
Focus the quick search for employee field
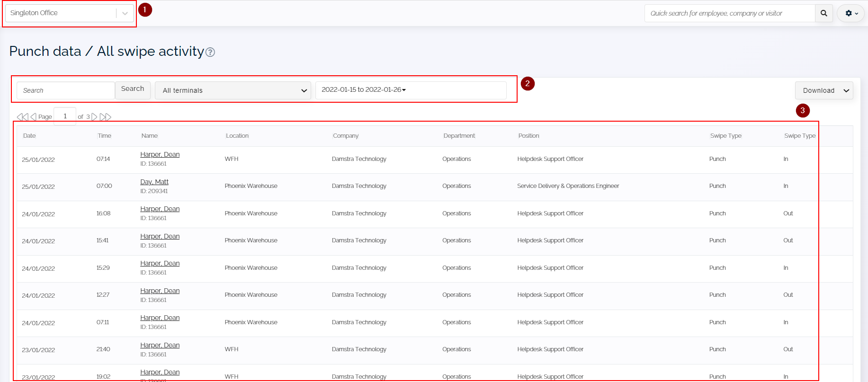click(729, 13)
